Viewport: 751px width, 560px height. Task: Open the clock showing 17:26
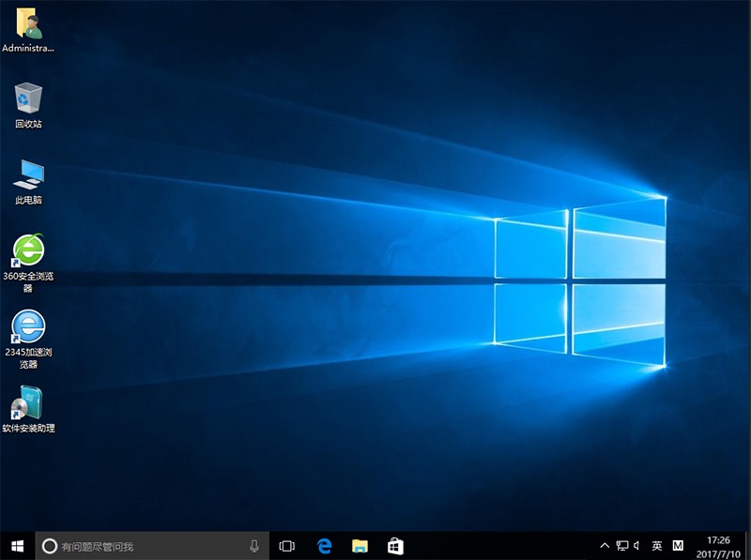[x=718, y=546]
